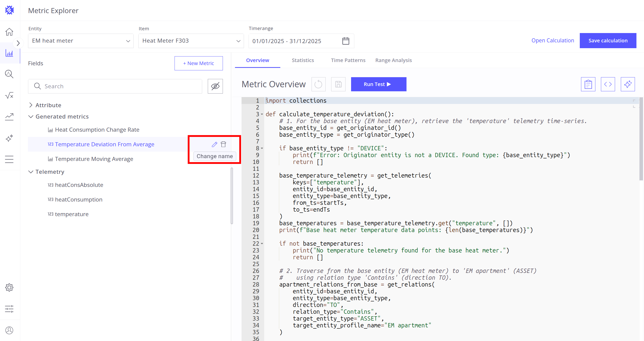
Task: Open the Entity dropdown EM heat meter
Action: 81,41
